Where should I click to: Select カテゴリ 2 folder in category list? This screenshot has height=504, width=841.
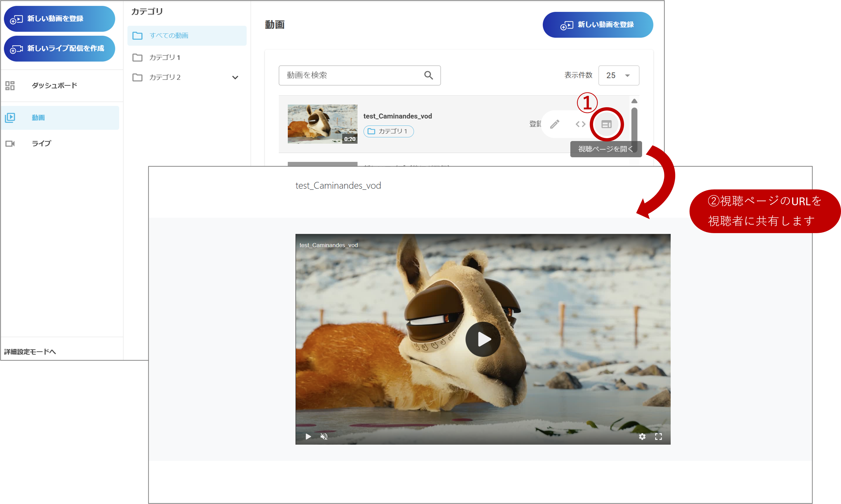[x=165, y=77]
